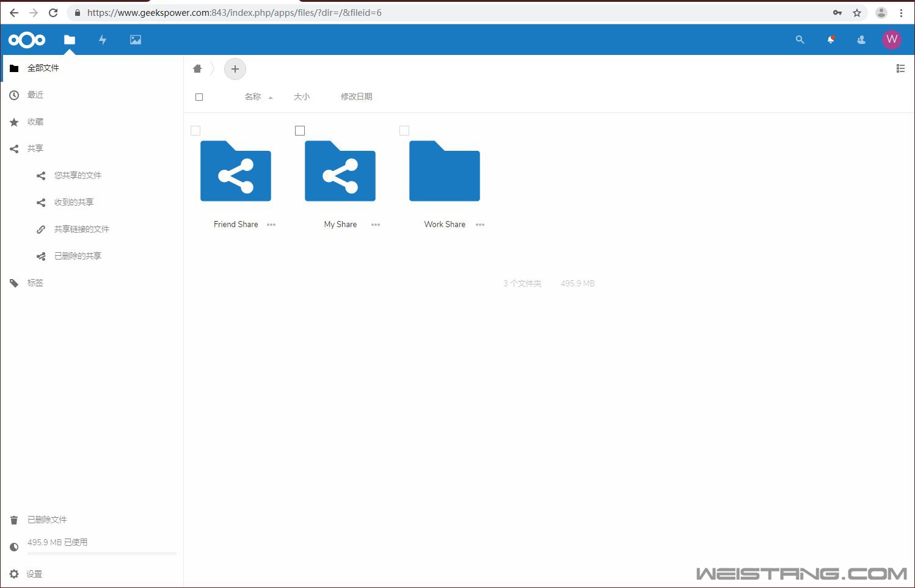
Task: Open 设置 settings at bottom of sidebar
Action: pos(34,574)
